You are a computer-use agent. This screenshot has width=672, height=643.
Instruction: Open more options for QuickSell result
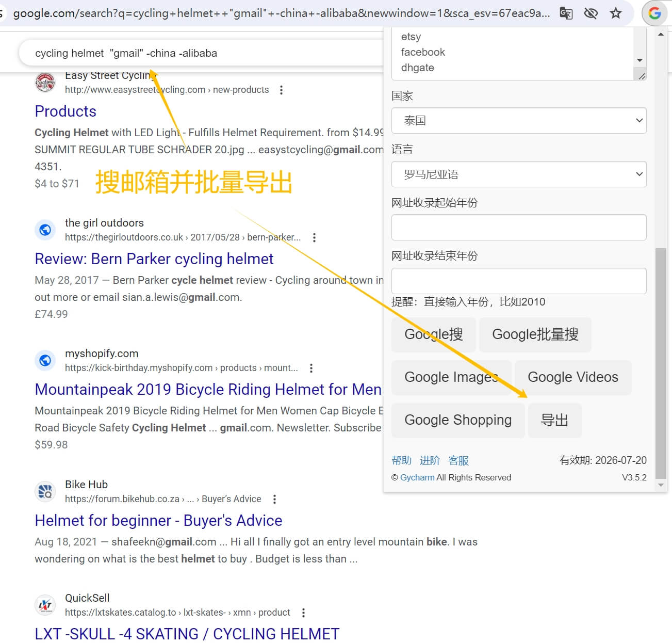coord(303,613)
